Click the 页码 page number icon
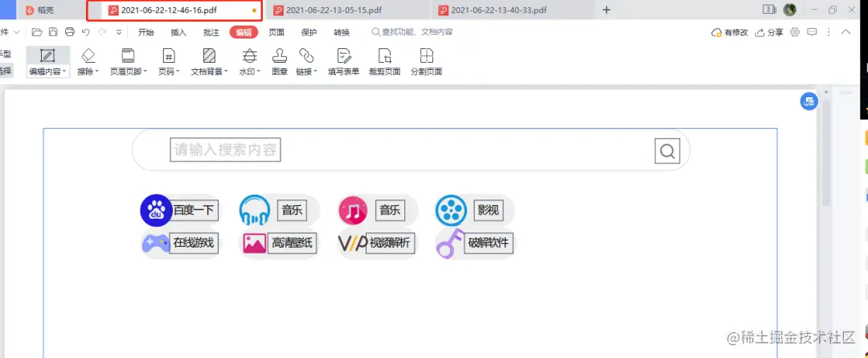The height and width of the screenshot is (358, 868). pos(169,56)
